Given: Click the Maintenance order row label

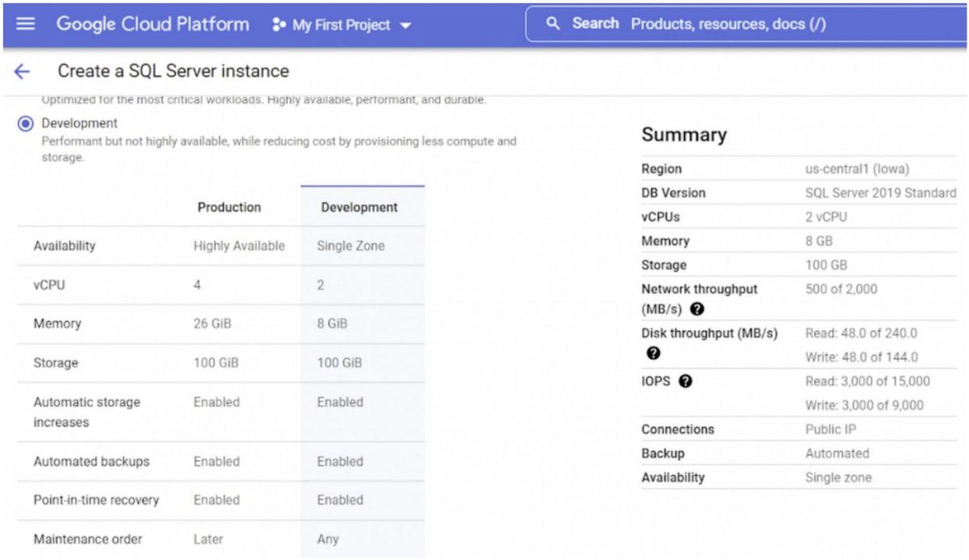Looking at the screenshot, I should click(x=88, y=539).
